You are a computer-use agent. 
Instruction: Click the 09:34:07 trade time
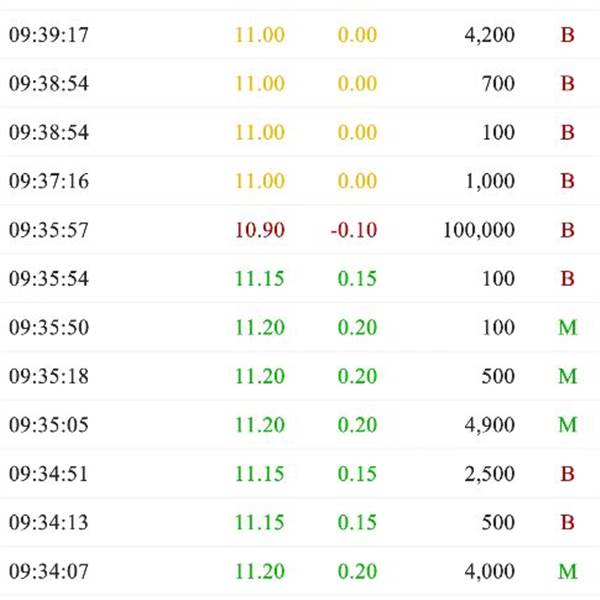coord(49,572)
